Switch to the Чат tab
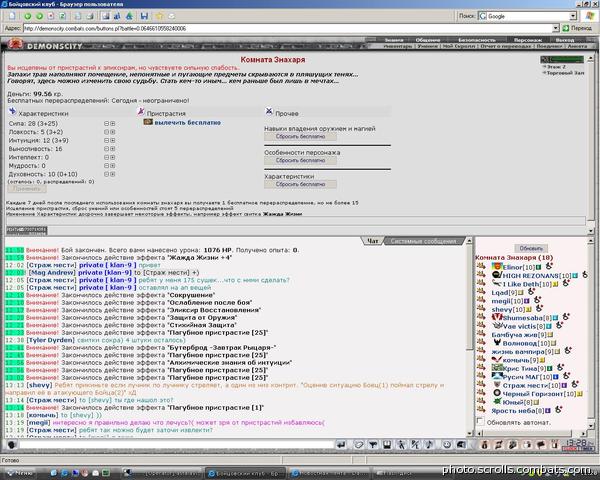 coord(372,241)
